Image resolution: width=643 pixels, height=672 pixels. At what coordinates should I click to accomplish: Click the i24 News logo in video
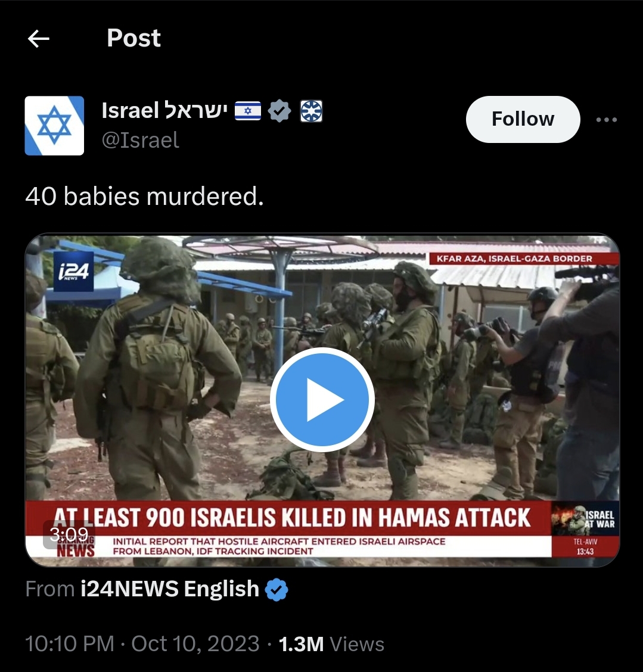click(73, 272)
